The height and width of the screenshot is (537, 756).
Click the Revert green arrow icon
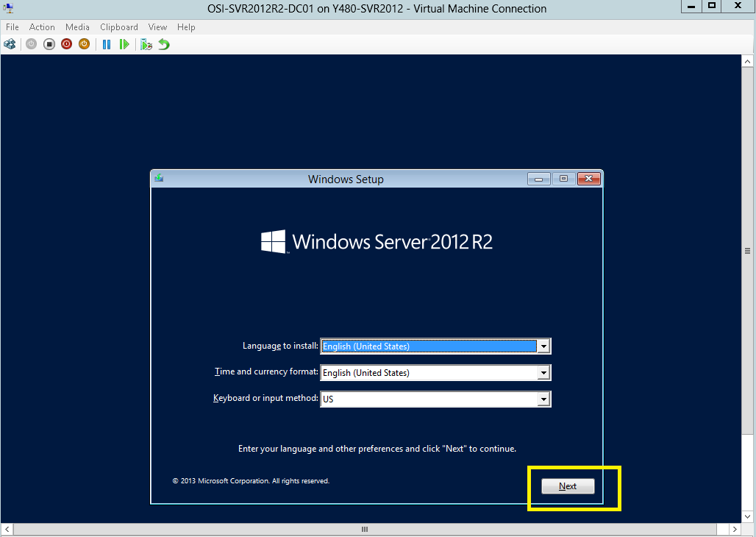coord(164,44)
